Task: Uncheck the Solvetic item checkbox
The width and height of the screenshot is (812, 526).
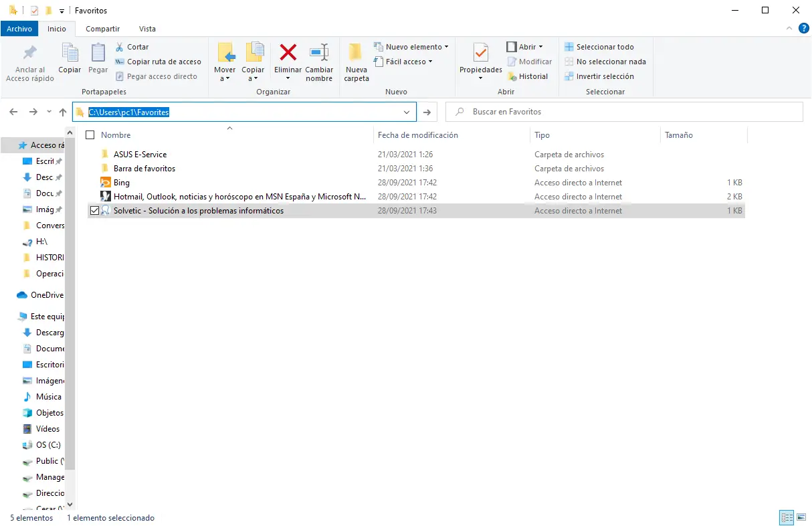Action: click(x=94, y=211)
